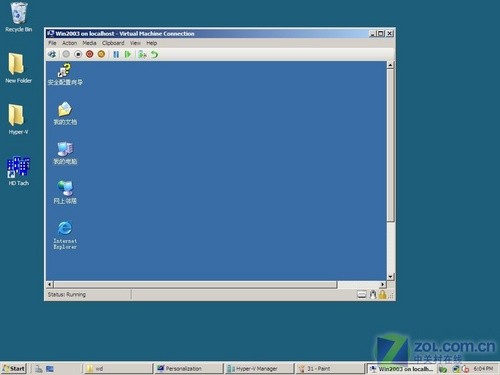Click the padlock security icon in status bar
This screenshot has height=375, width=500.
point(383,295)
